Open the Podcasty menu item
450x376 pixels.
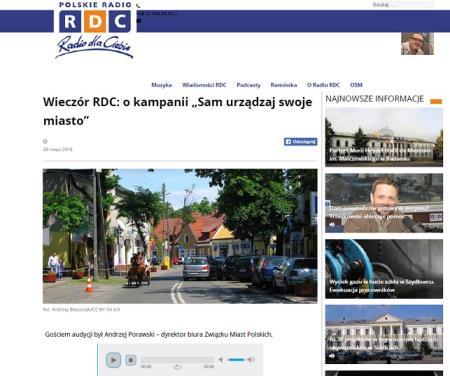[x=248, y=85]
